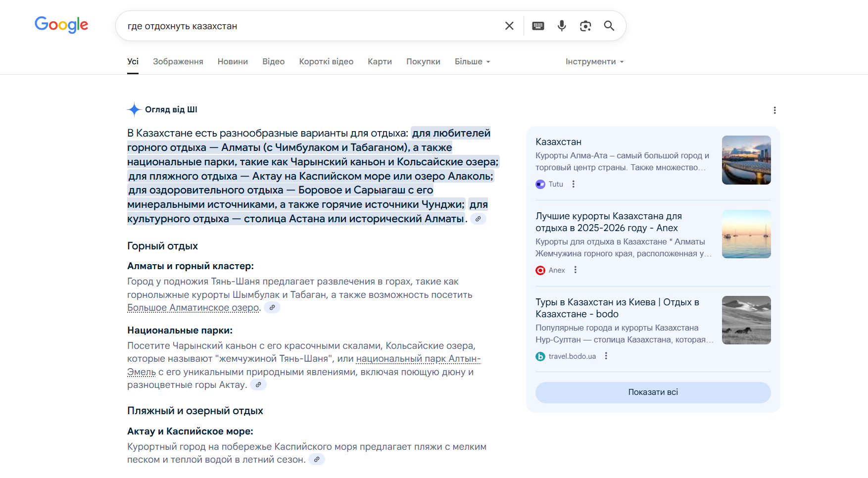Open AI overview three-dot options menu
The height and width of the screenshot is (478, 868).
point(774,110)
